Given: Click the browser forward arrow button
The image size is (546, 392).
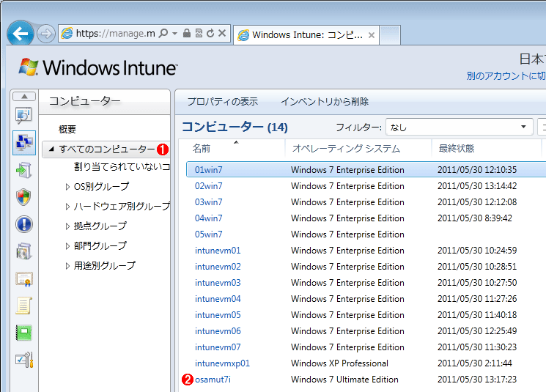Looking at the screenshot, I should 46,34.
